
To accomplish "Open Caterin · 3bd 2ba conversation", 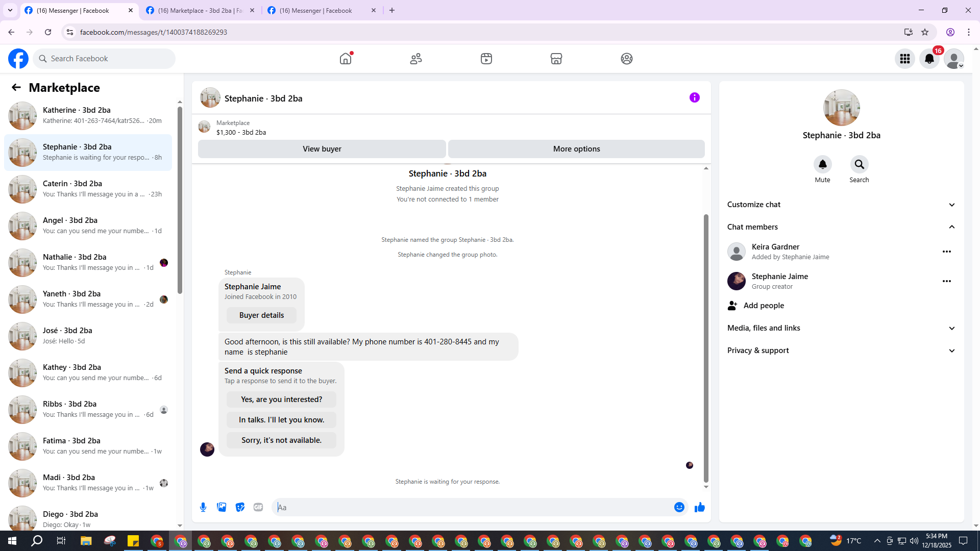I will point(88,189).
